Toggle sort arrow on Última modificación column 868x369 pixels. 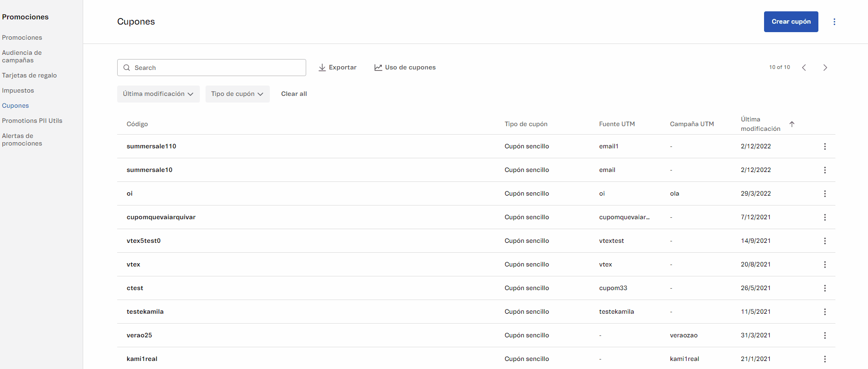[x=792, y=124]
